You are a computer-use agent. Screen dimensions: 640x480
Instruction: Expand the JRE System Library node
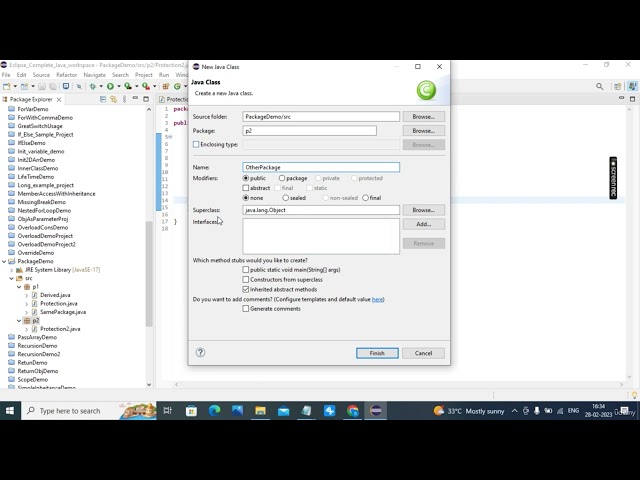[11, 270]
